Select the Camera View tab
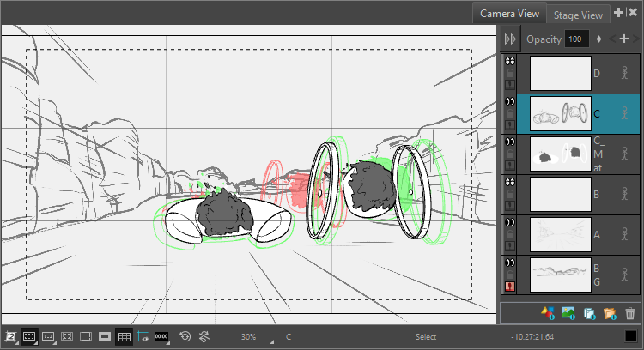The image size is (644, 350). 510,14
